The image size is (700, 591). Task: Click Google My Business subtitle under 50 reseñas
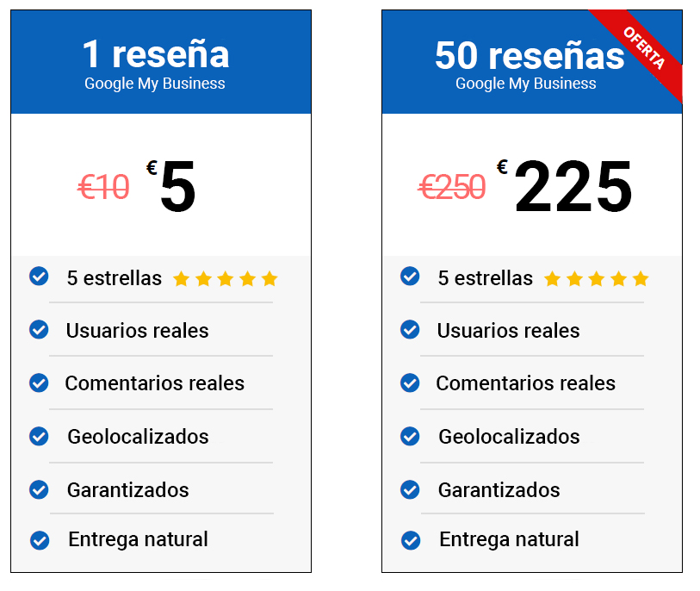pyautogui.click(x=526, y=84)
